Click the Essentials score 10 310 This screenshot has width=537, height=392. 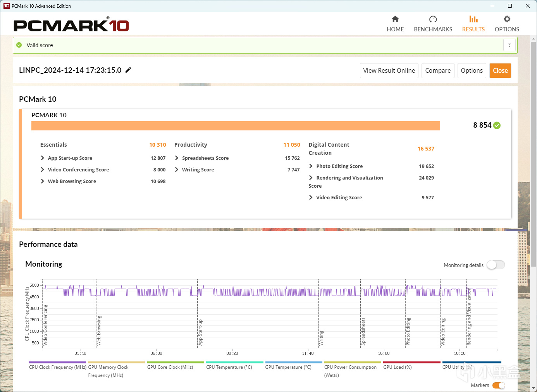[158, 145]
